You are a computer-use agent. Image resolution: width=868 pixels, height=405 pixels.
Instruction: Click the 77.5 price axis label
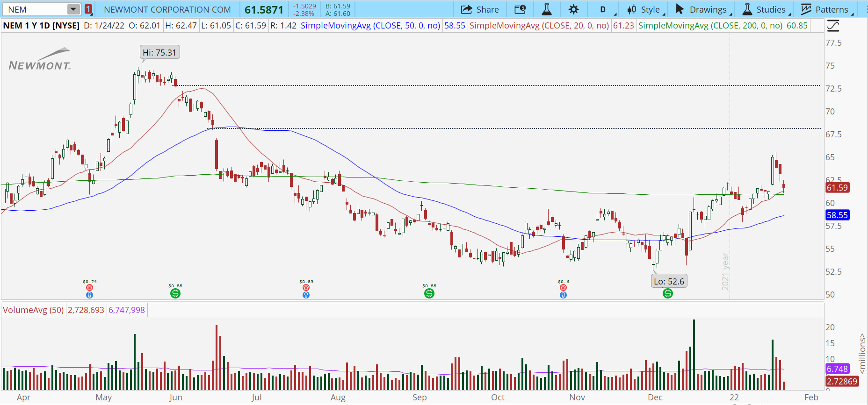(x=833, y=43)
